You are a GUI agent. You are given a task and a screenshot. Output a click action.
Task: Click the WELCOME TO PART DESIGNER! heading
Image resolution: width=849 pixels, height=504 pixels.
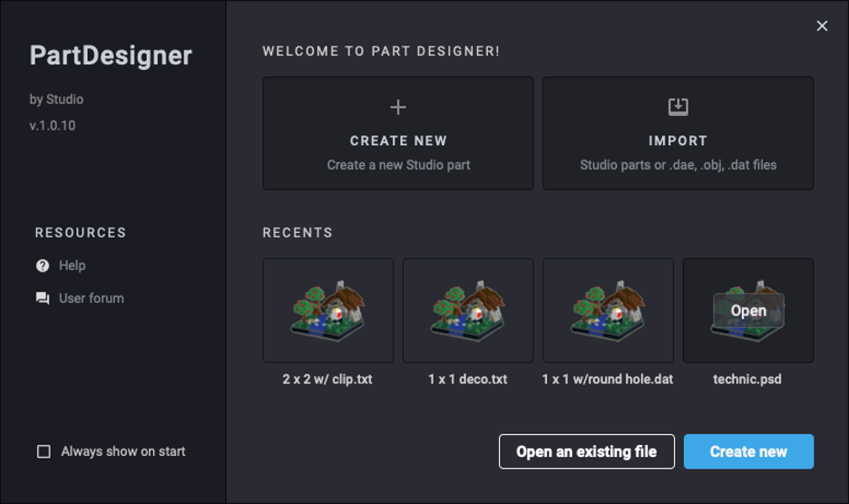tap(381, 52)
